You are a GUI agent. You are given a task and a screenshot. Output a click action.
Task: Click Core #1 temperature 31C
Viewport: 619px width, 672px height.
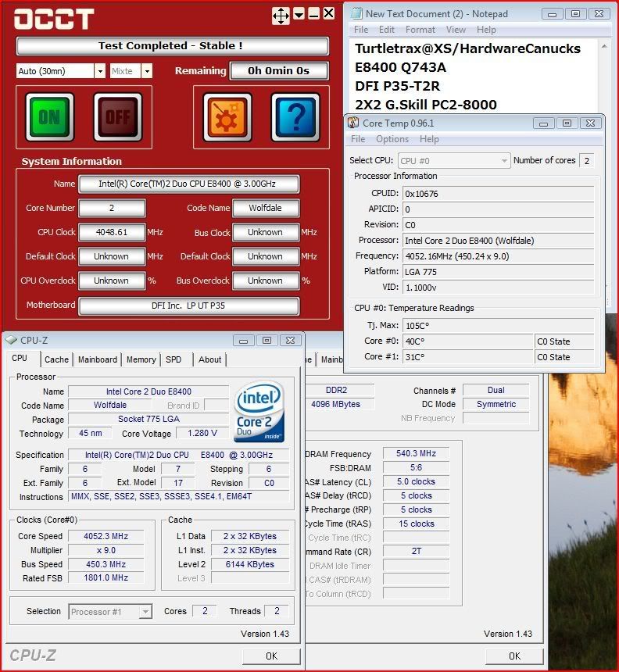(x=467, y=357)
